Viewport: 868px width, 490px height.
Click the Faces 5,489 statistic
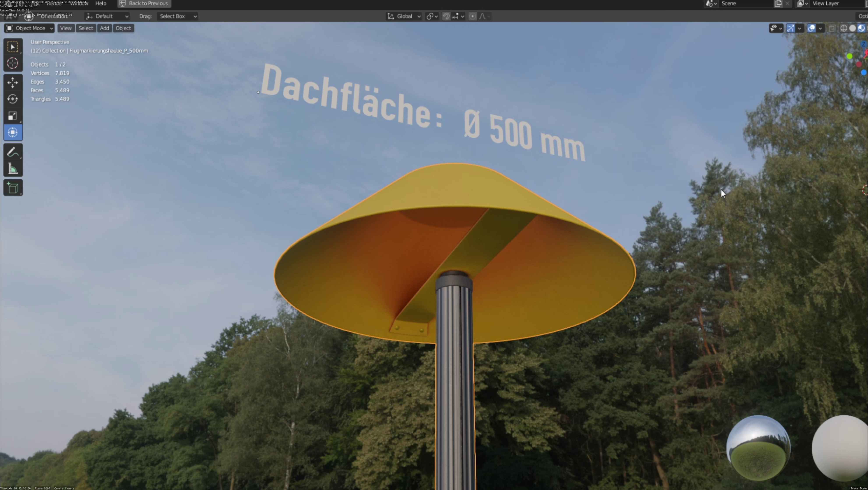click(x=50, y=90)
